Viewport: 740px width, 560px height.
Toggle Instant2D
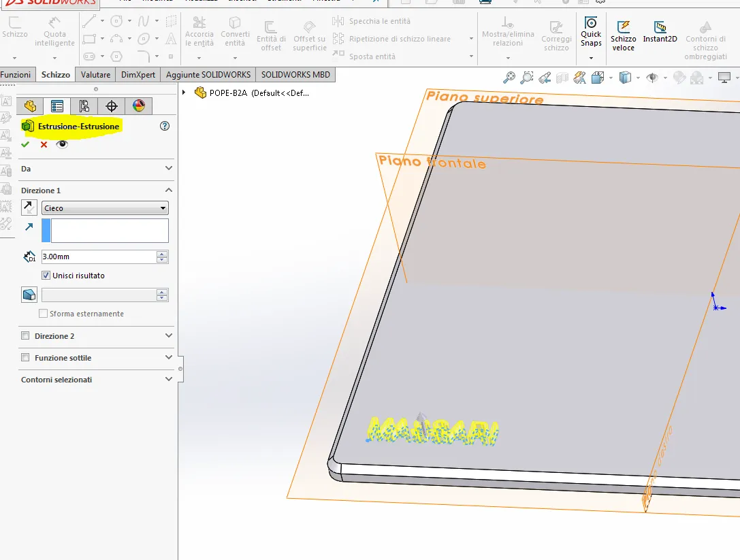(660, 31)
